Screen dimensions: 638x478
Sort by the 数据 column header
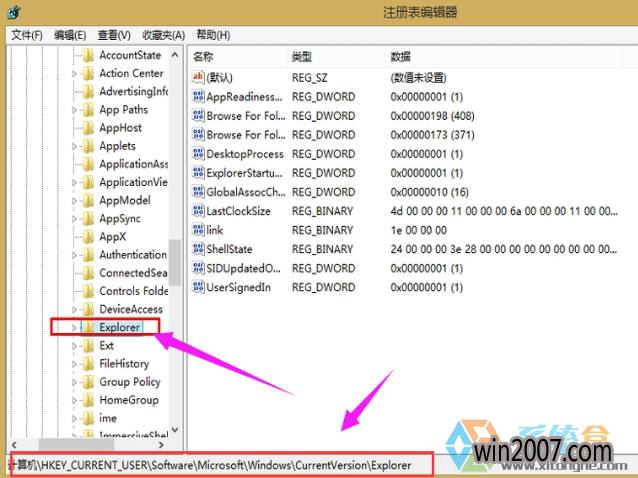click(x=504, y=57)
